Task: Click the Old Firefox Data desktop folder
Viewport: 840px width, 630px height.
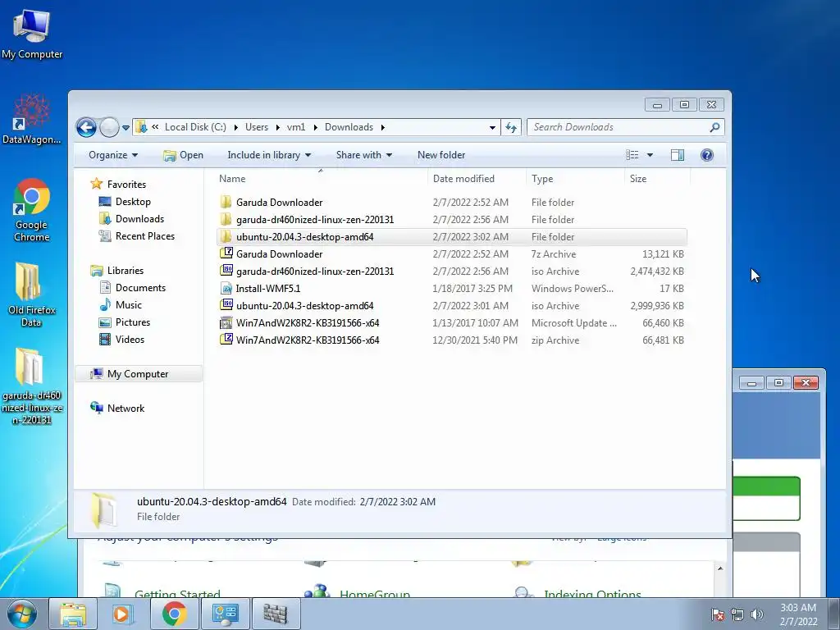Action: click(x=32, y=294)
